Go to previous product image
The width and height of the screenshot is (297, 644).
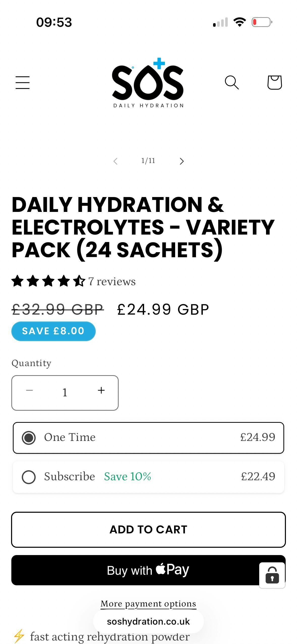coord(116,161)
